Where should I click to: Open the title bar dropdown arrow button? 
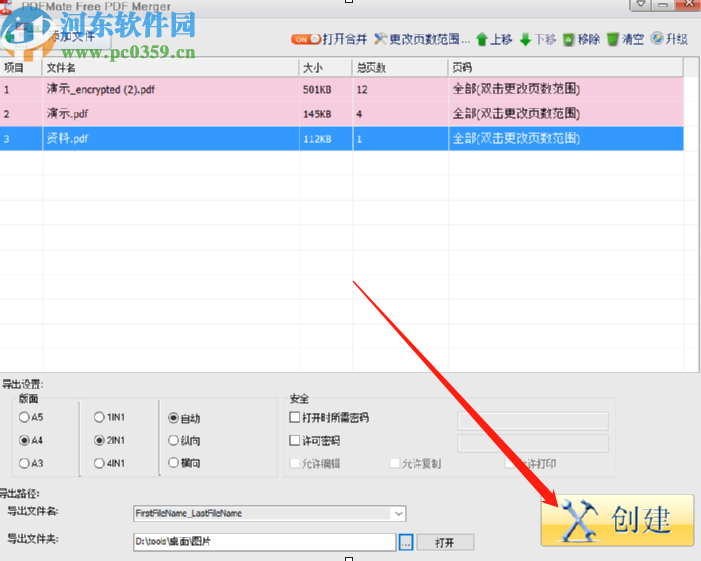pos(641,4)
